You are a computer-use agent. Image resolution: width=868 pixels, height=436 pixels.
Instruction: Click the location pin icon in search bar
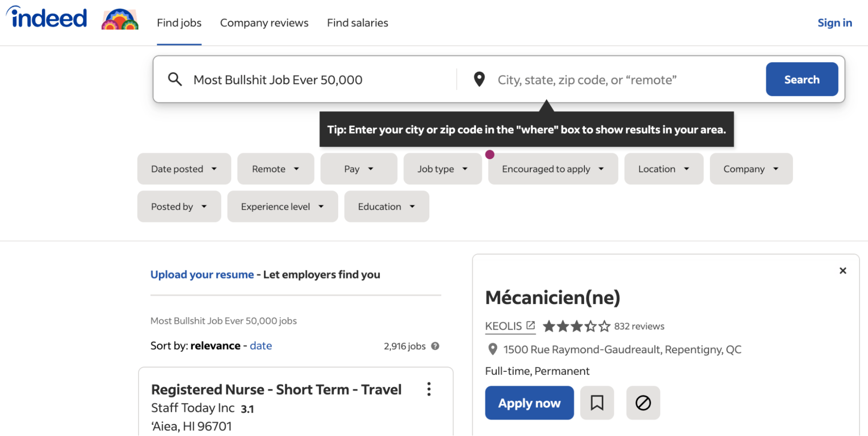click(x=479, y=79)
